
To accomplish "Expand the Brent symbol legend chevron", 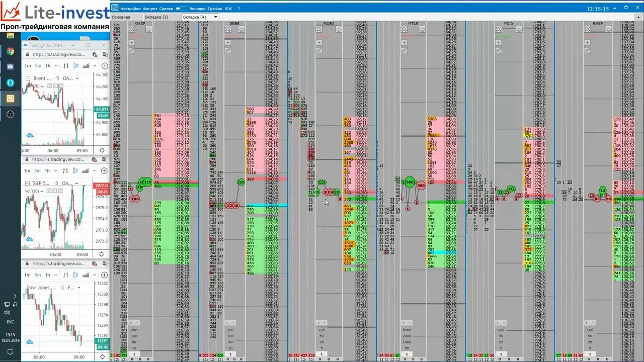I will pyautogui.click(x=76, y=78).
